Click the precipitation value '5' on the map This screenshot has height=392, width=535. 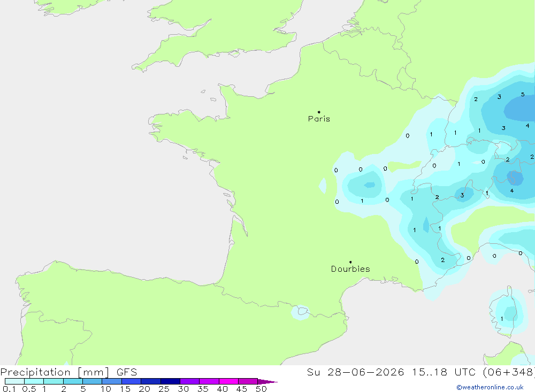pos(522,95)
